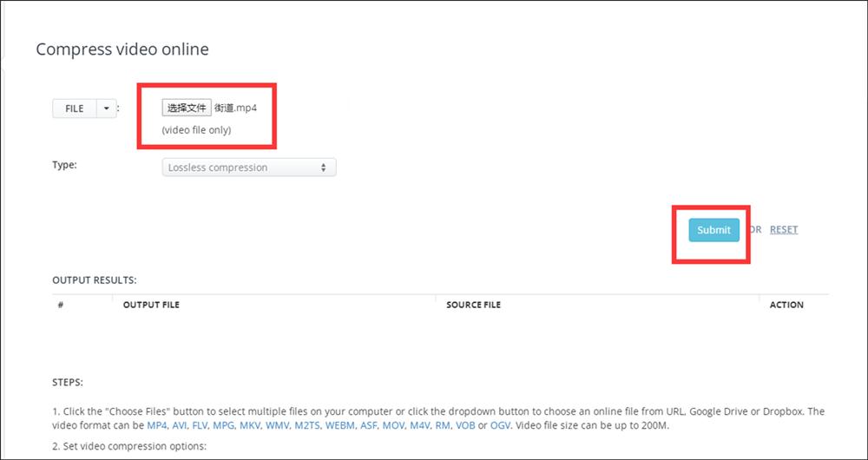Follow the M2TS format link
The width and height of the screenshot is (868, 460).
pos(306,425)
